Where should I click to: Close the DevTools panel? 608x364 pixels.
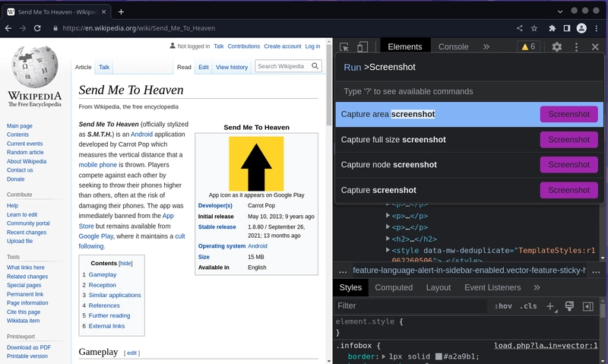tap(595, 47)
